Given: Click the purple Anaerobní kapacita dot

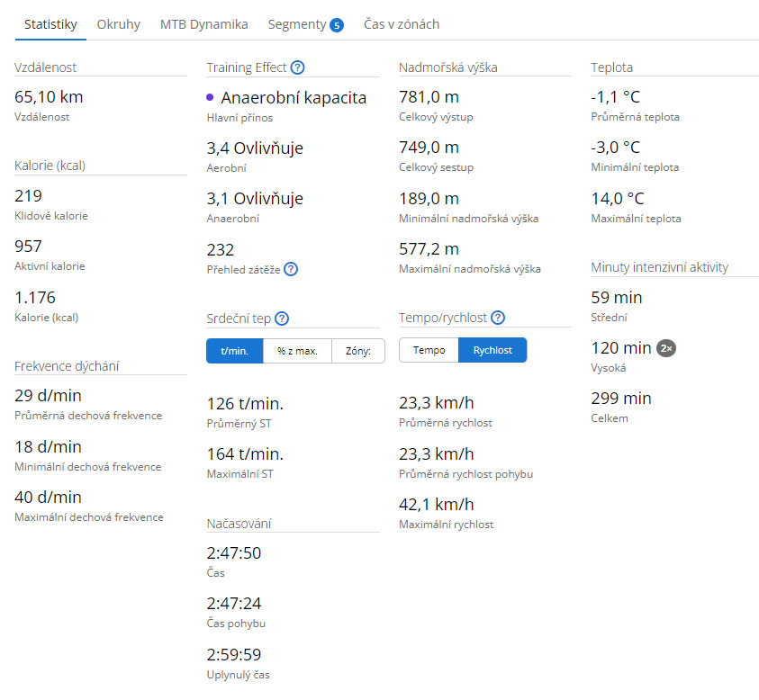Looking at the screenshot, I should coord(210,97).
